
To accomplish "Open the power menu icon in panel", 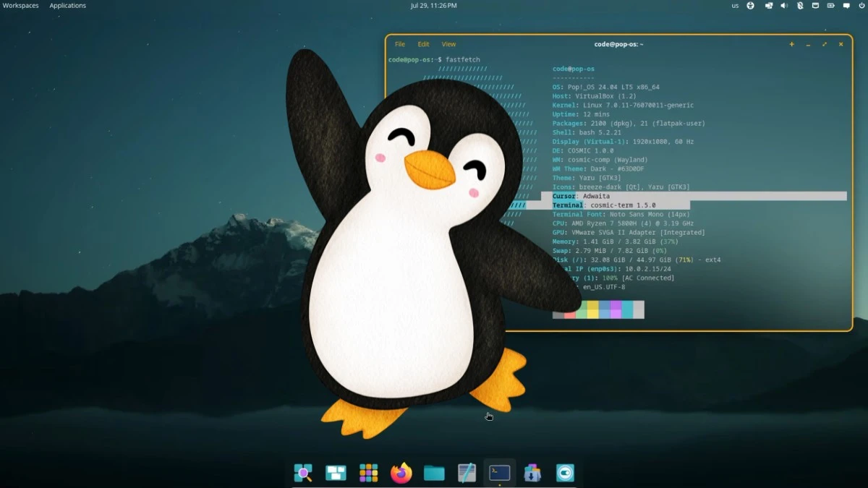I will pos(861,6).
